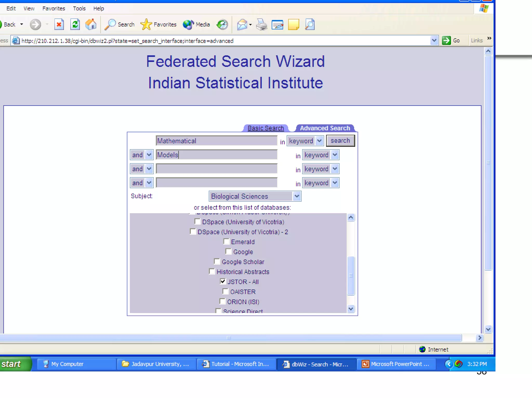Go to Home page icon
This screenshot has height=398, width=532.
pos(91,25)
